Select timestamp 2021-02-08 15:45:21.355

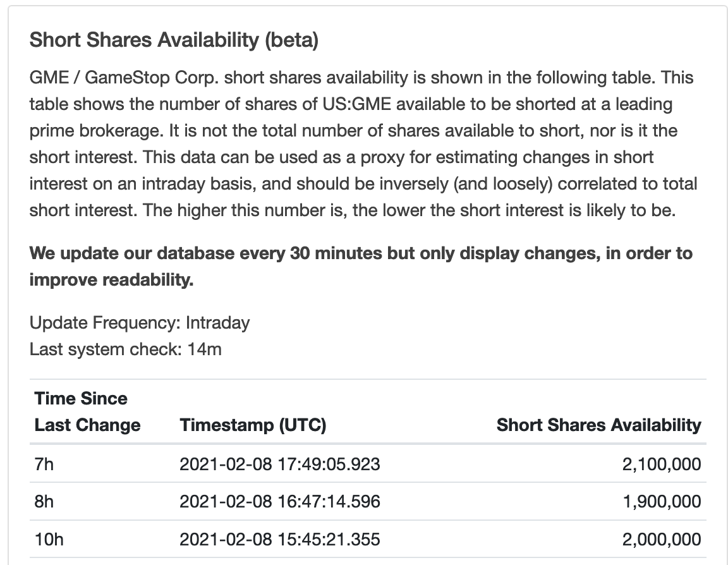point(280,540)
